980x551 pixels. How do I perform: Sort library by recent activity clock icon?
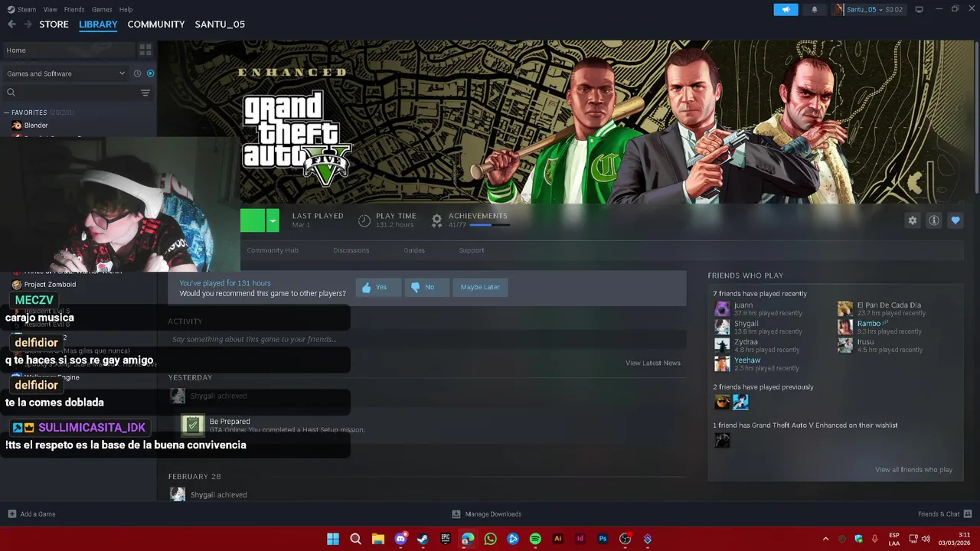[x=137, y=73]
